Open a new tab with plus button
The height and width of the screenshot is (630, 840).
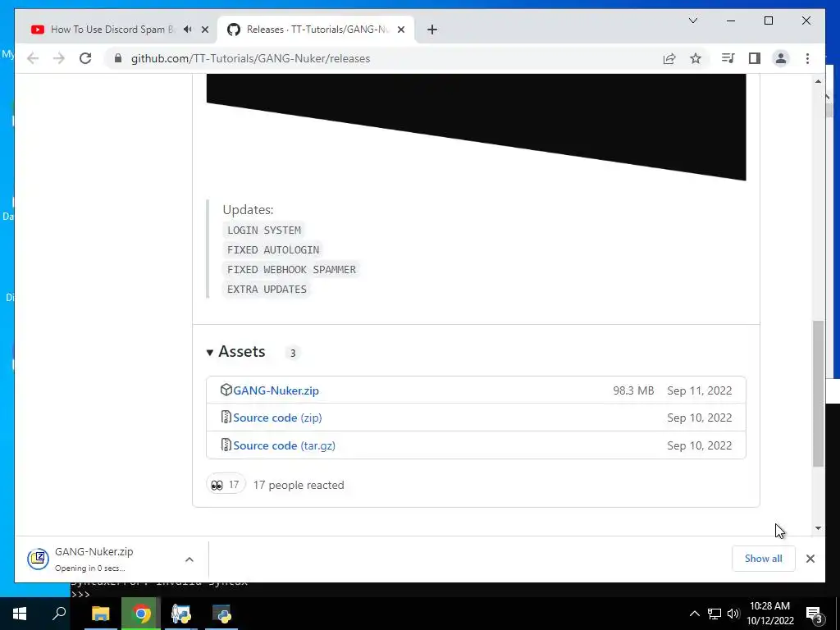click(x=431, y=30)
